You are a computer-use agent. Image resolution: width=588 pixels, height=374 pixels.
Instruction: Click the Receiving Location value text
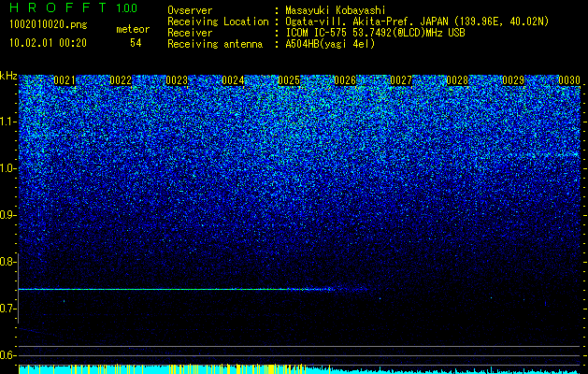coord(415,22)
